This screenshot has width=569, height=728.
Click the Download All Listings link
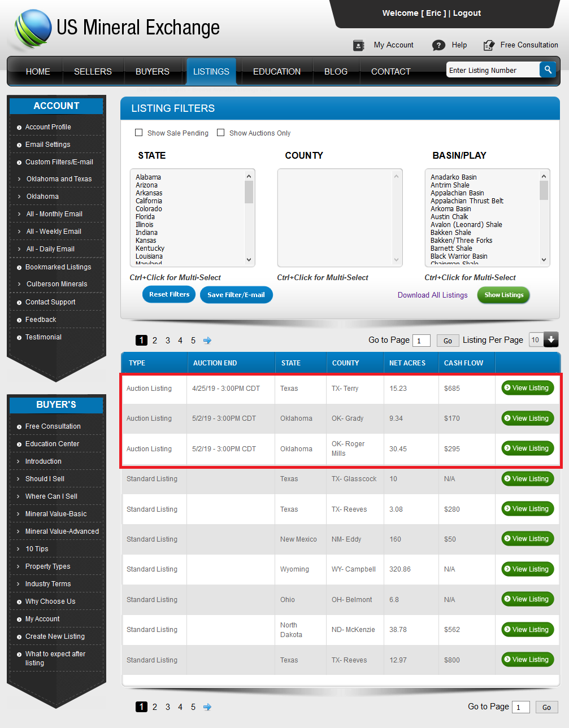click(x=432, y=295)
